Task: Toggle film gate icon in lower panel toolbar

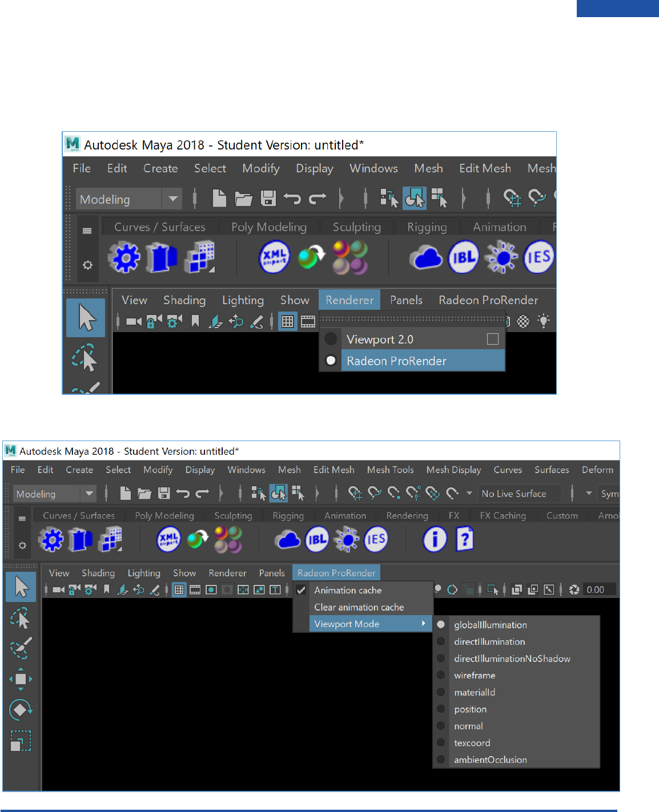Action: (x=195, y=589)
